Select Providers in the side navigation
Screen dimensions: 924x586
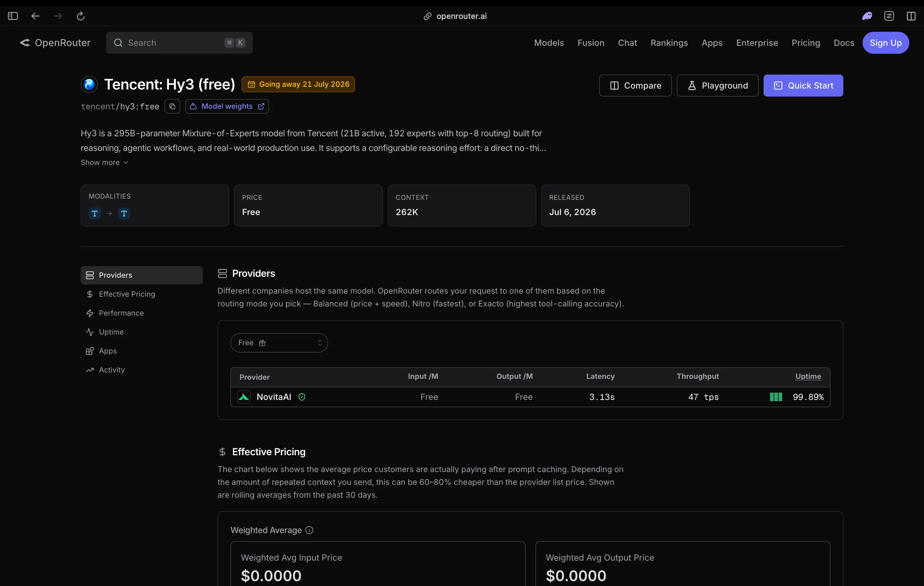point(141,275)
